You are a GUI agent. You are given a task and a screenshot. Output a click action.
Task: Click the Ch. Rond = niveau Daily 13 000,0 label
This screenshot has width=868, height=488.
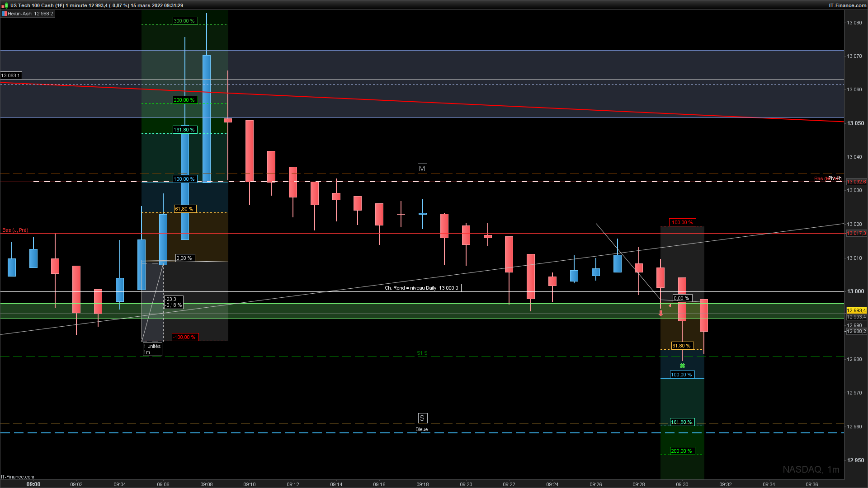[x=422, y=288]
